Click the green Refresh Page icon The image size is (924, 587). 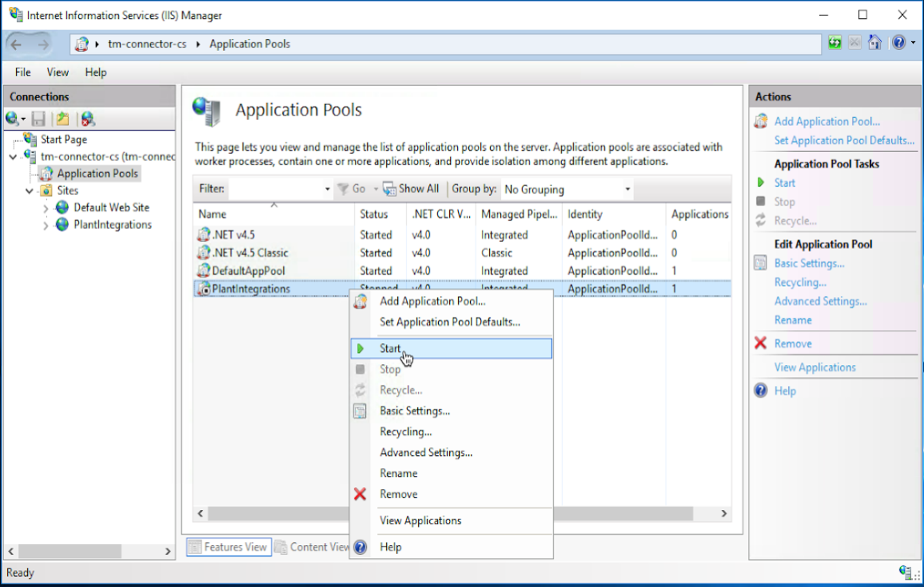(x=834, y=43)
